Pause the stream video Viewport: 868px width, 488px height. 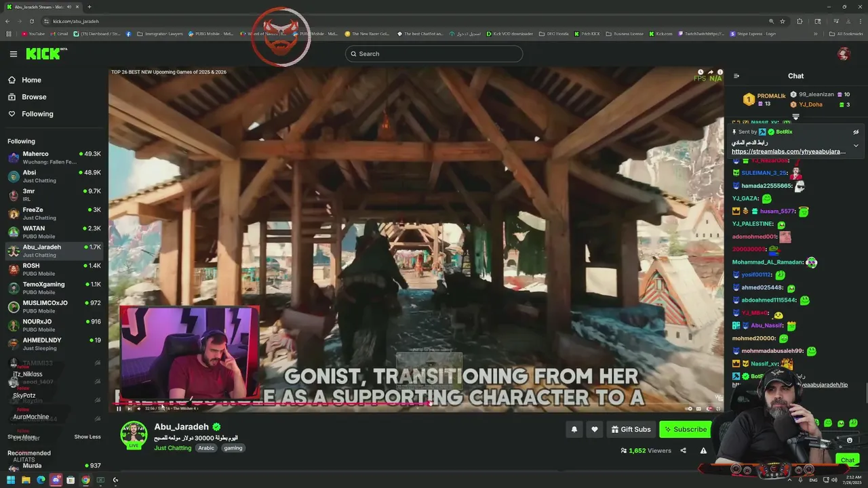(119, 408)
